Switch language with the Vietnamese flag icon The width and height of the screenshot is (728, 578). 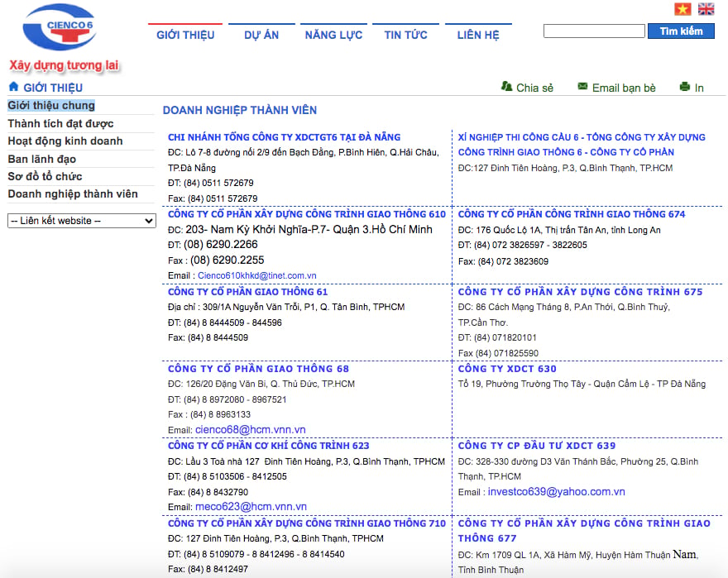682,9
